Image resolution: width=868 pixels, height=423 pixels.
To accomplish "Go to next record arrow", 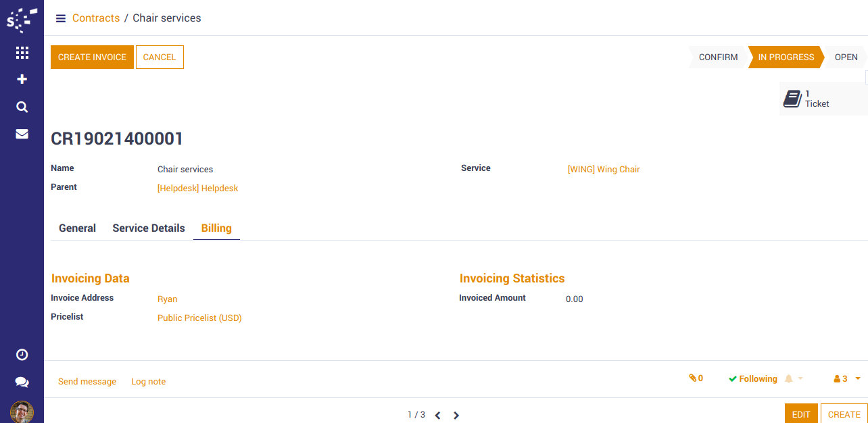I will [x=456, y=416].
